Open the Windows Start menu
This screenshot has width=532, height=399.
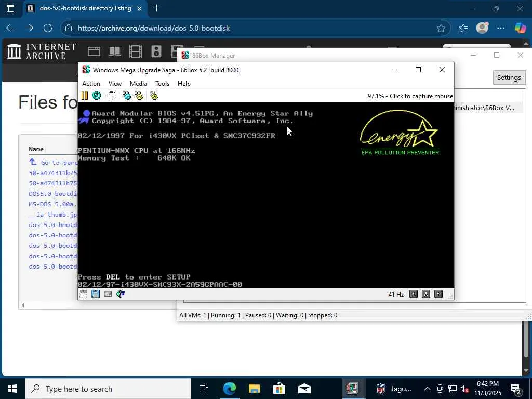tap(12, 389)
